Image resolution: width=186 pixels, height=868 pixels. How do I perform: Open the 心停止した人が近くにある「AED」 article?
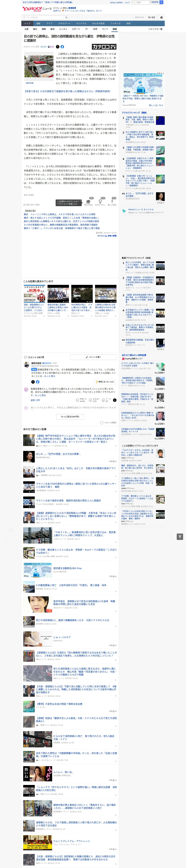(x=76, y=469)
